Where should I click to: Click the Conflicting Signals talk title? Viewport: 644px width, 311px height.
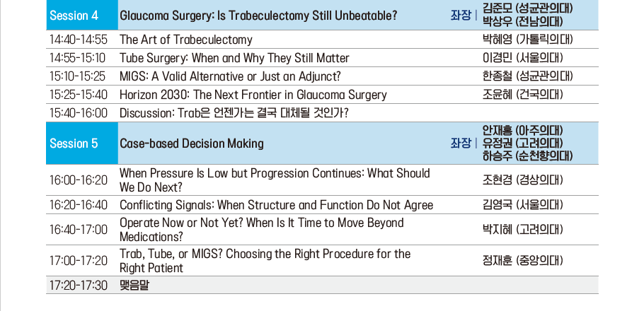276,205
